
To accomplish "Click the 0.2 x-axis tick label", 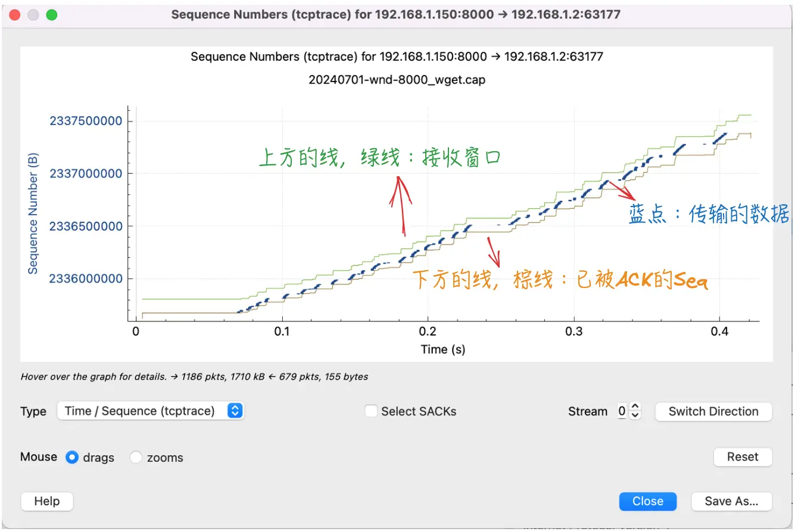I will 428,331.
